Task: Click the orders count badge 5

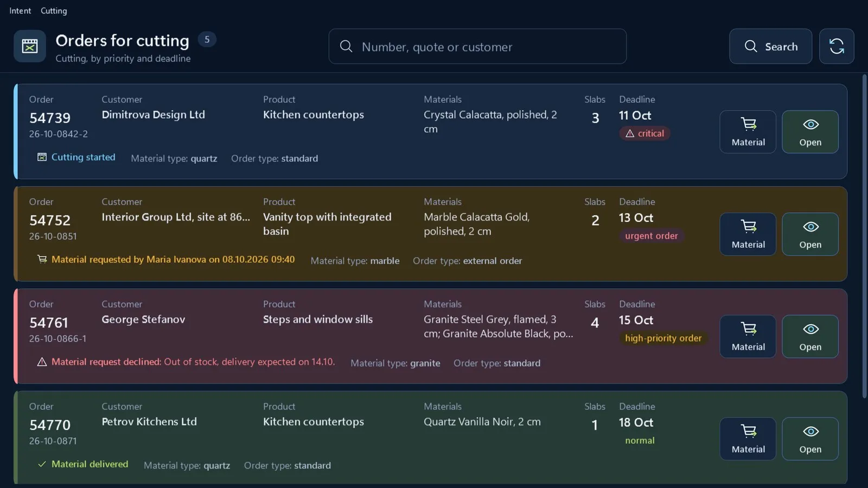Action: point(207,40)
